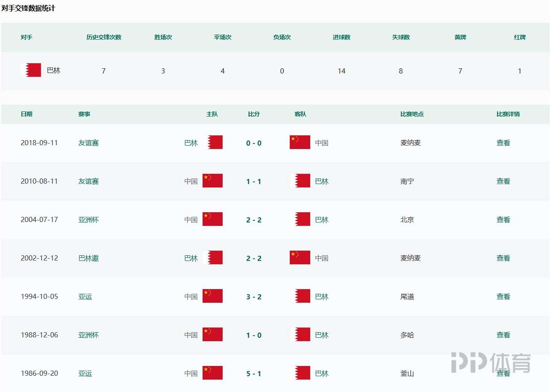Click the 中国 home team name in 1986-09-20 row

pyautogui.click(x=191, y=374)
